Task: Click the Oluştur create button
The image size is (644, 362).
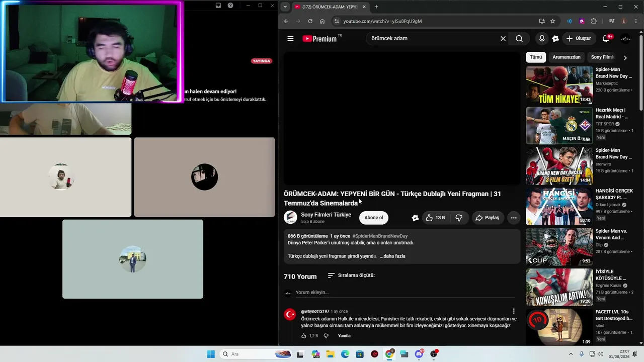Action: coord(579,39)
